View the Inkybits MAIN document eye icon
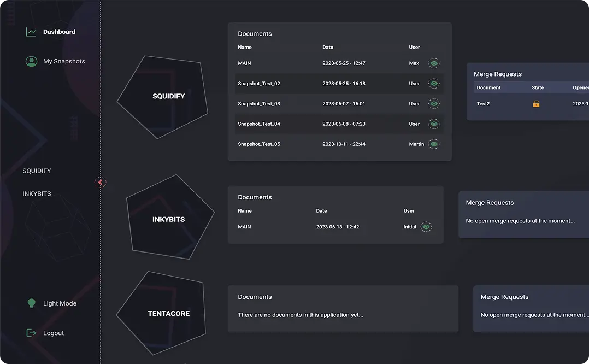 pos(426,227)
